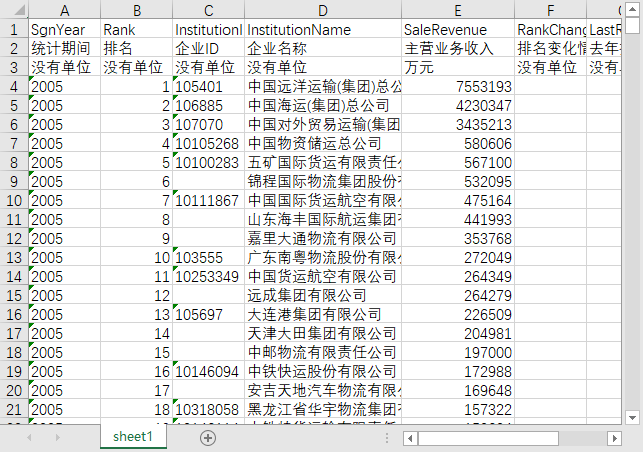The width and height of the screenshot is (643, 452).
Task: Select cell with ID 107070
Action: pos(208,124)
